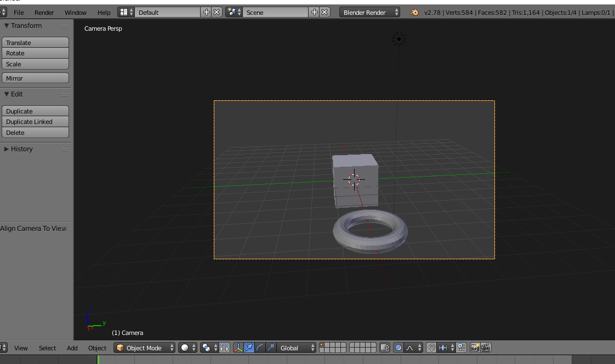
Task: Render OpenGL animation clapperboard icon
Action: (486, 348)
